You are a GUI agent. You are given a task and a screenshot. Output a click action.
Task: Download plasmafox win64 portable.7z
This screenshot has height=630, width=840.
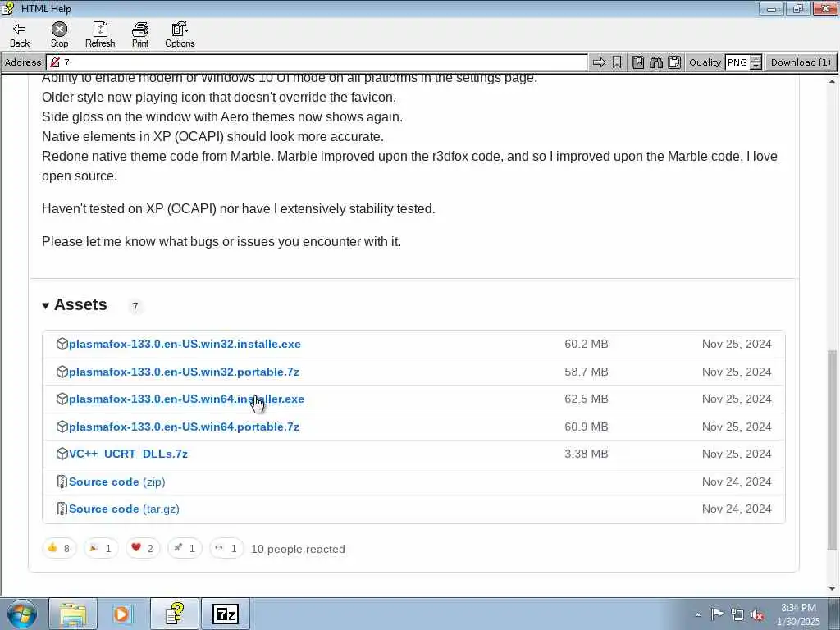[x=184, y=427]
